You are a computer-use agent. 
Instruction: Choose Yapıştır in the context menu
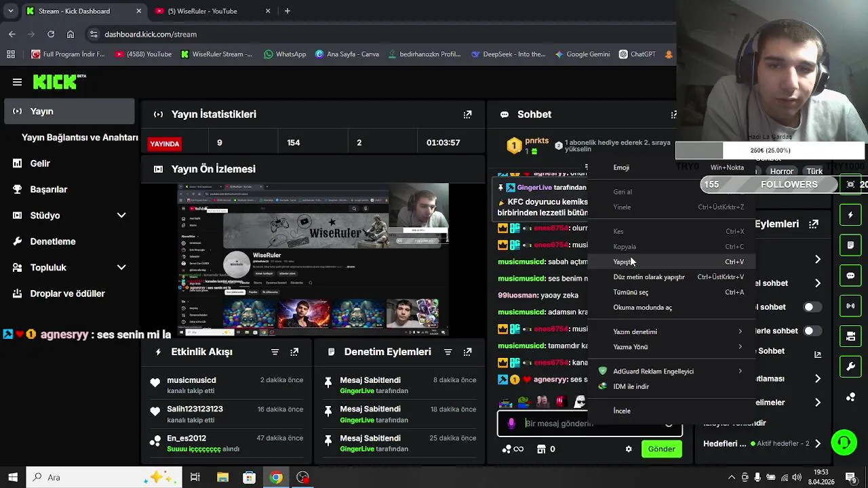coord(672,262)
